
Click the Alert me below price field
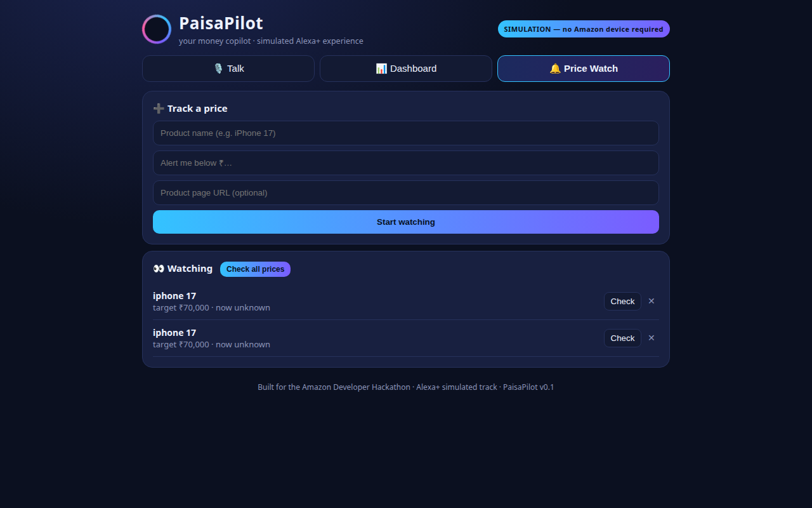point(406,163)
